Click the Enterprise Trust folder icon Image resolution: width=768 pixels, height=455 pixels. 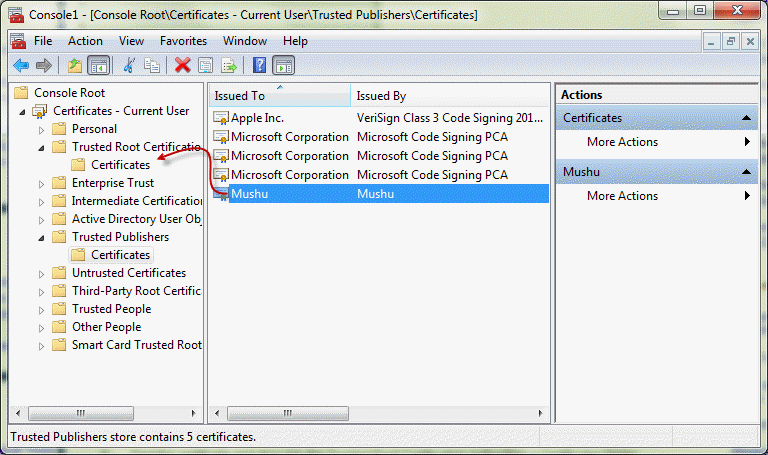59,183
